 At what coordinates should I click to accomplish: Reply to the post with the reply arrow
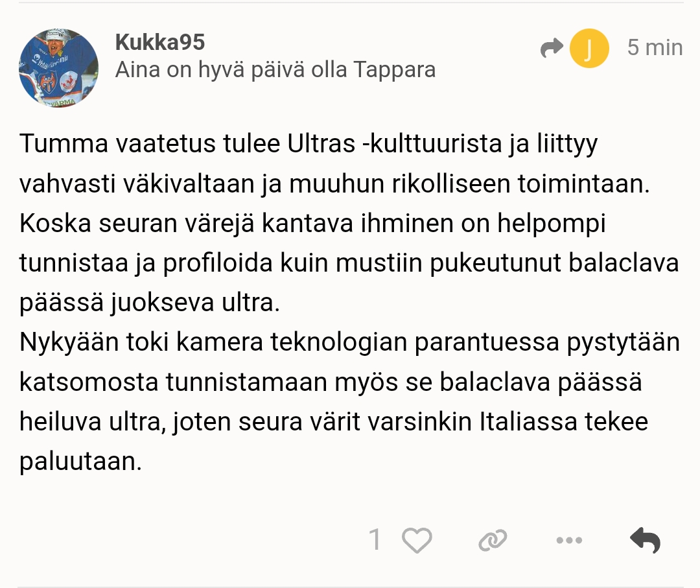[x=645, y=539]
